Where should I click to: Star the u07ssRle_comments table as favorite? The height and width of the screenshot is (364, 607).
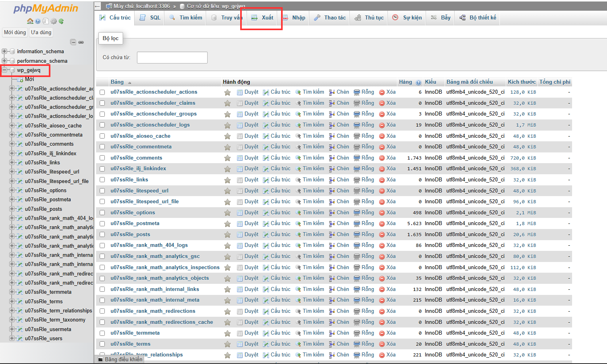[227, 158]
